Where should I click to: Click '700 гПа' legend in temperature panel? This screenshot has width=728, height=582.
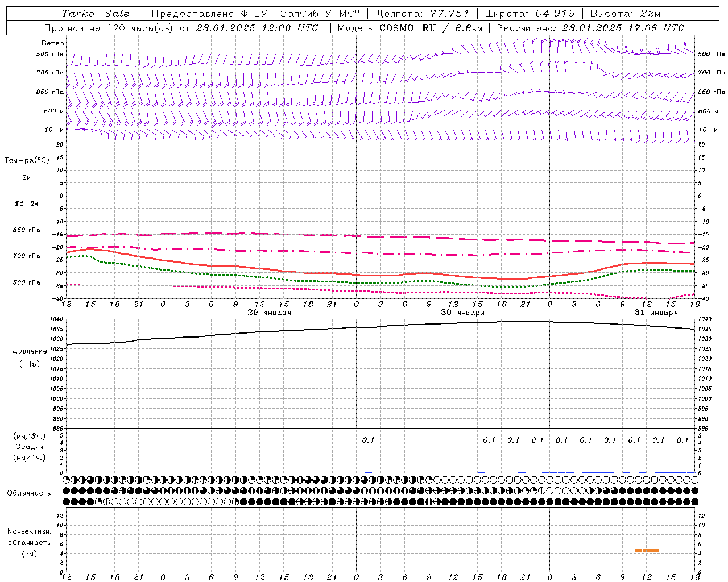click(x=27, y=256)
